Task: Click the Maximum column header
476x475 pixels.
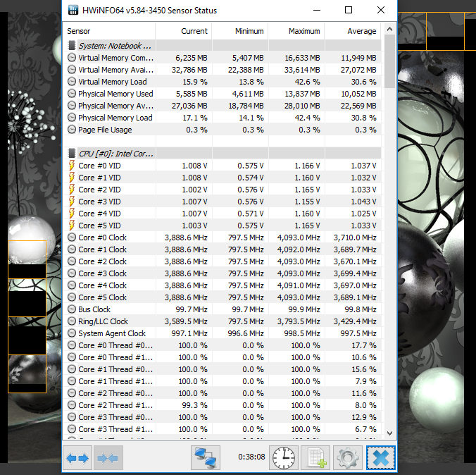Action: [x=296, y=31]
